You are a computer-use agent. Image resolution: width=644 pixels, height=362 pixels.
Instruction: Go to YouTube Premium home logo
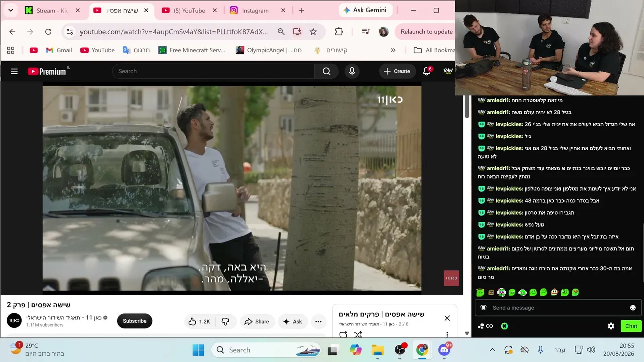coord(47,71)
